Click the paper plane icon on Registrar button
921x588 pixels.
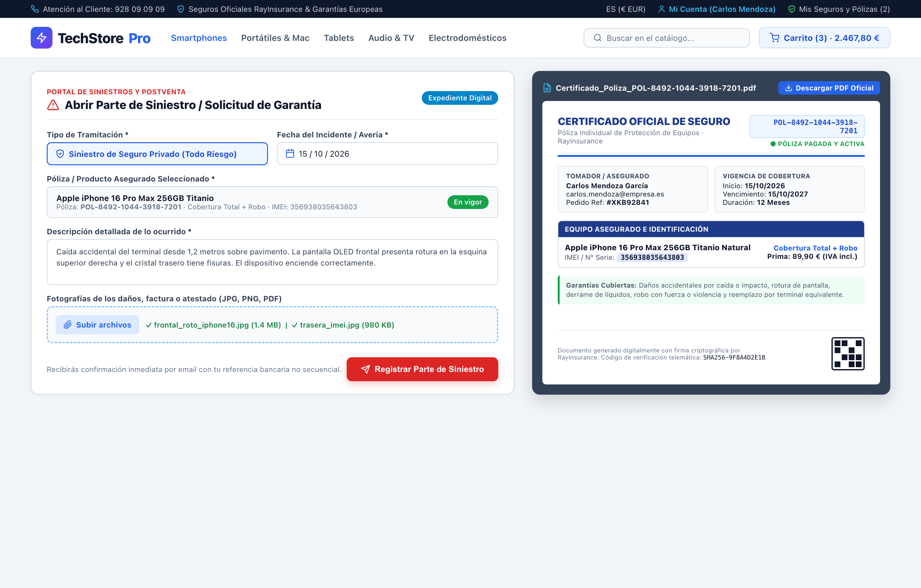(x=365, y=369)
